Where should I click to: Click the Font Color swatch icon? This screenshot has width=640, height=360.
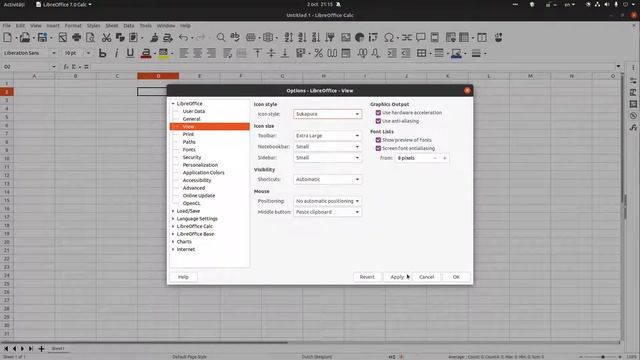point(146,53)
